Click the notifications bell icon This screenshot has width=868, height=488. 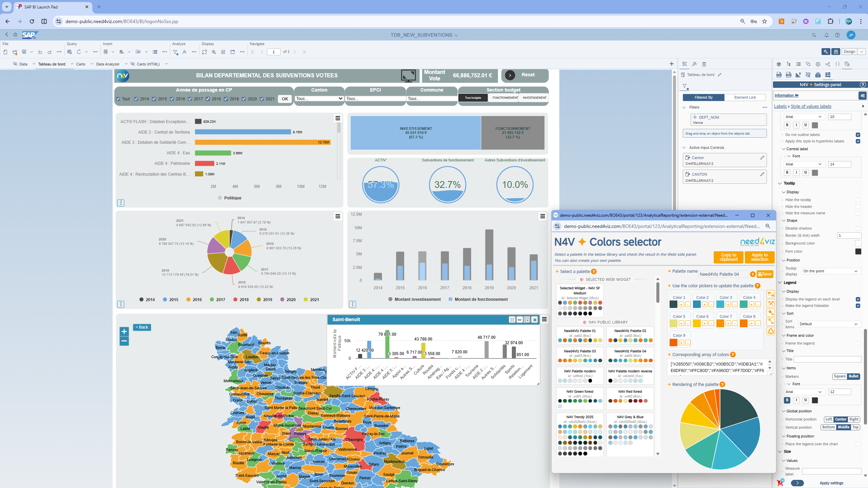pos(826,35)
